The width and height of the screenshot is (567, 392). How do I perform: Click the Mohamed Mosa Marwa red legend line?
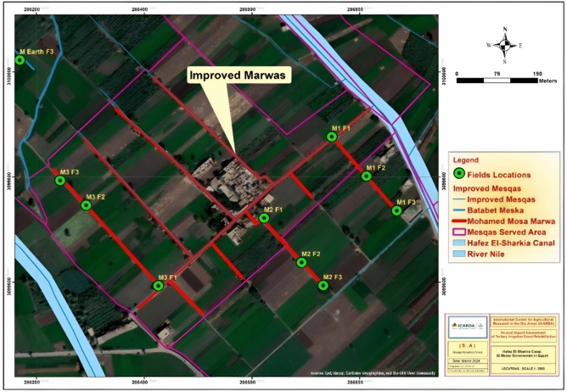pyautogui.click(x=459, y=221)
